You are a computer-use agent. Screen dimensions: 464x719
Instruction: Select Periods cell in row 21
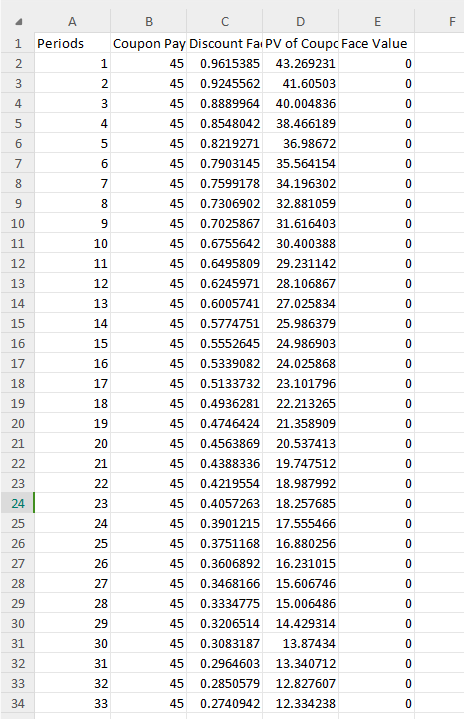click(x=72, y=443)
